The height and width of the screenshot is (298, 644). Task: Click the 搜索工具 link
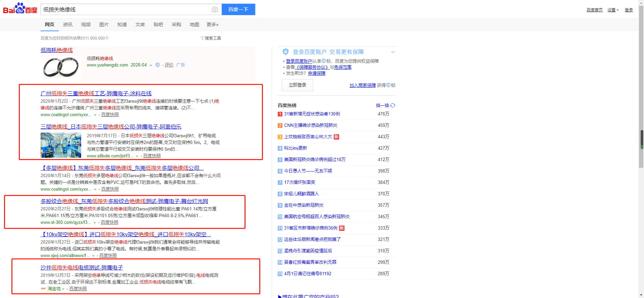point(213,38)
